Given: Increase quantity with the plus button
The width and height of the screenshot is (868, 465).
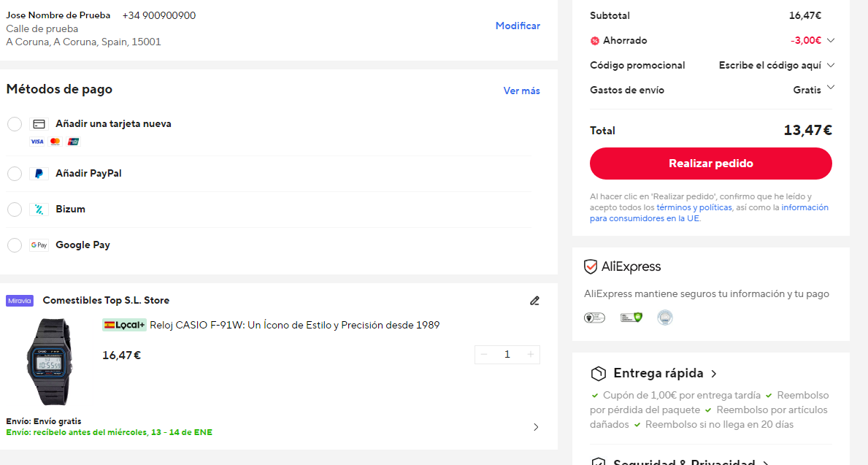Looking at the screenshot, I should [x=530, y=355].
